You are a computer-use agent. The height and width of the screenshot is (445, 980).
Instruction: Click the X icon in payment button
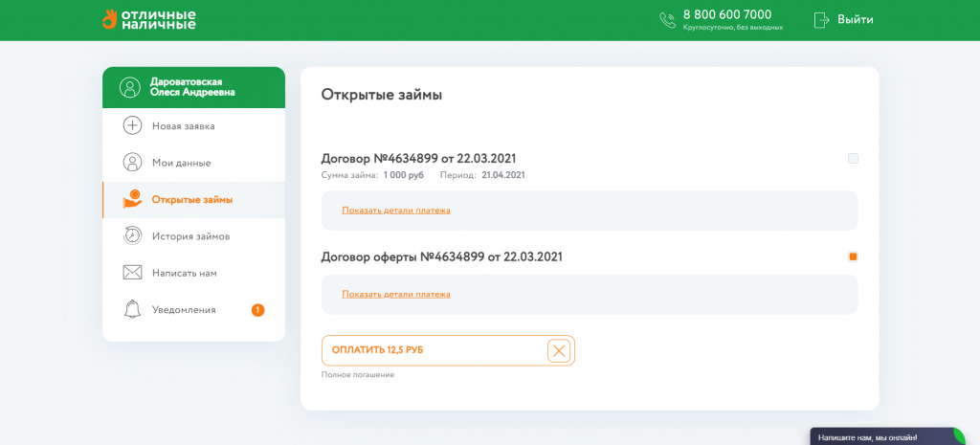559,350
